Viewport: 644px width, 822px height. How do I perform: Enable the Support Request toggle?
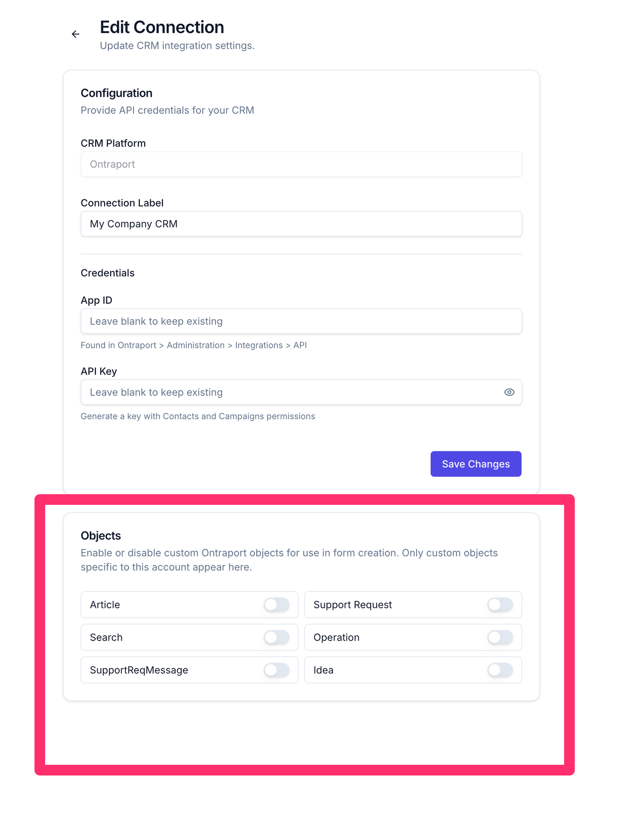(500, 604)
